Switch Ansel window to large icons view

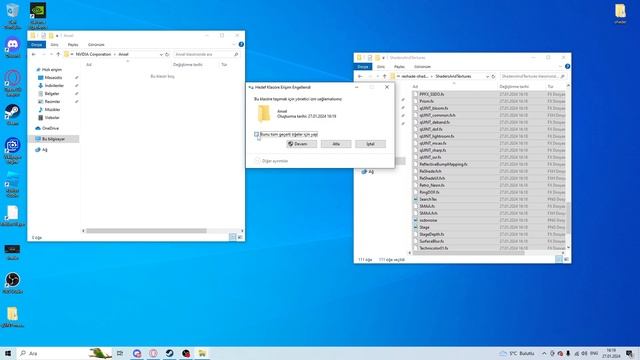[240, 237]
